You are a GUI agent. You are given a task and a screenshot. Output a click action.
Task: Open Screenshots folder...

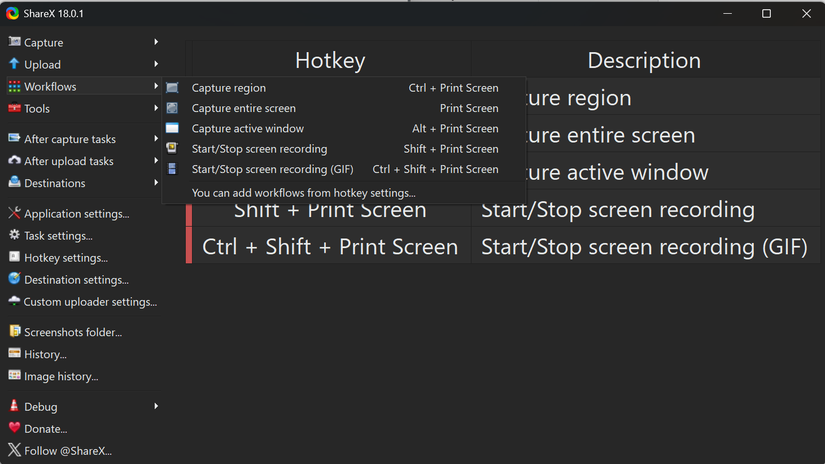(82, 332)
